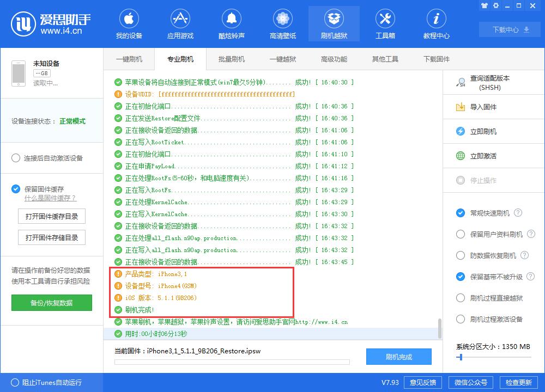Viewport: 545px width, 392px height.
Task: Click the i4 爱思助手 logo
Action: 51,23
